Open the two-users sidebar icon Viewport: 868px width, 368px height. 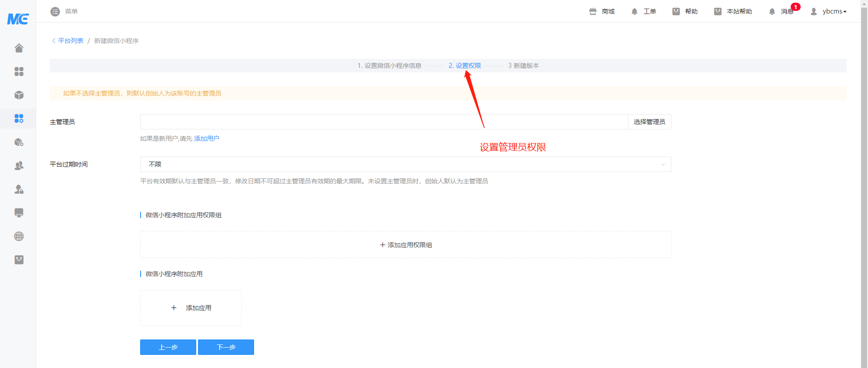(19, 166)
